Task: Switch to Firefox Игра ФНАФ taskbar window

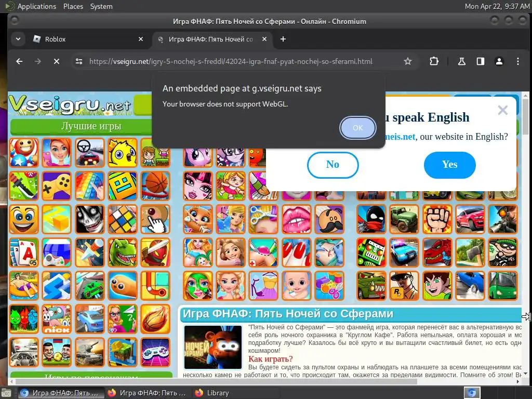Action: (x=147, y=393)
